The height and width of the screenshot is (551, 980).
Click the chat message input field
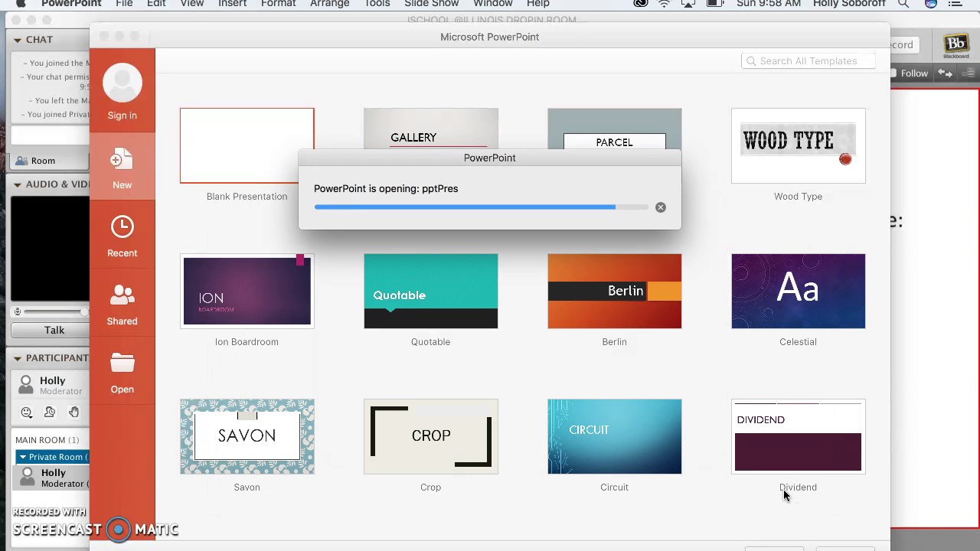coord(51,135)
